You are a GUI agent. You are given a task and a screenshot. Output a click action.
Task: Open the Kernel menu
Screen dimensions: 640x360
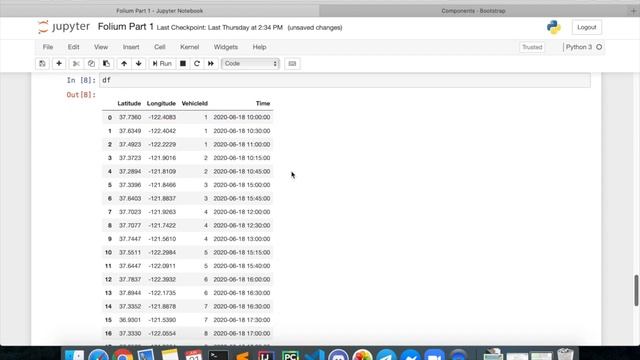tap(189, 47)
